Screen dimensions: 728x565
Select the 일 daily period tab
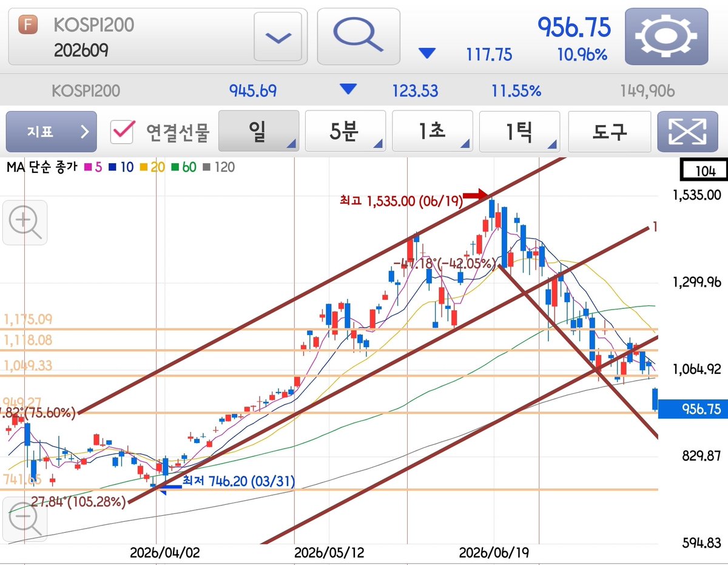(x=258, y=131)
